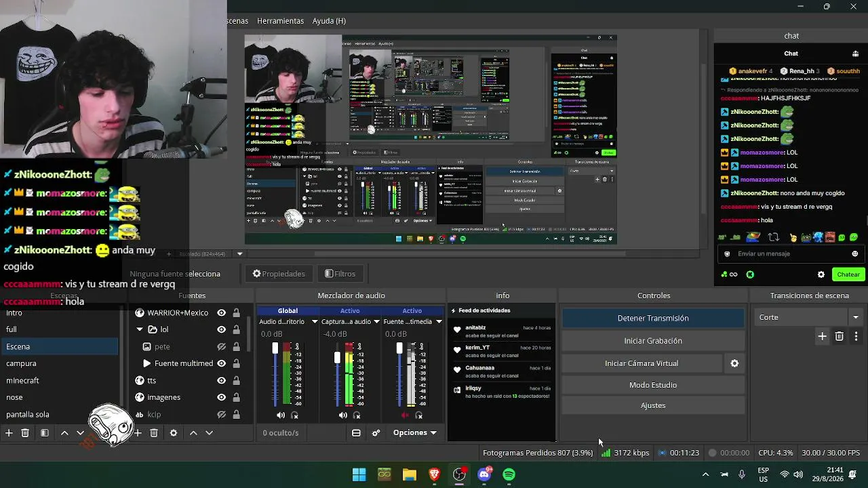The width and height of the screenshot is (868, 488).
Task: Move the selected source up
Action: 193,432
